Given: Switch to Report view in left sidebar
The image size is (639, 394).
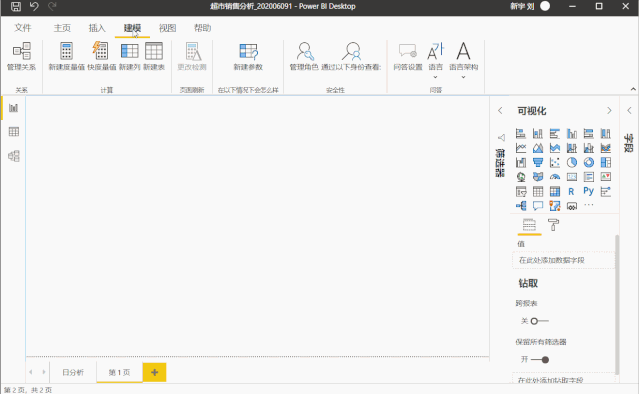Looking at the screenshot, I should [14, 108].
